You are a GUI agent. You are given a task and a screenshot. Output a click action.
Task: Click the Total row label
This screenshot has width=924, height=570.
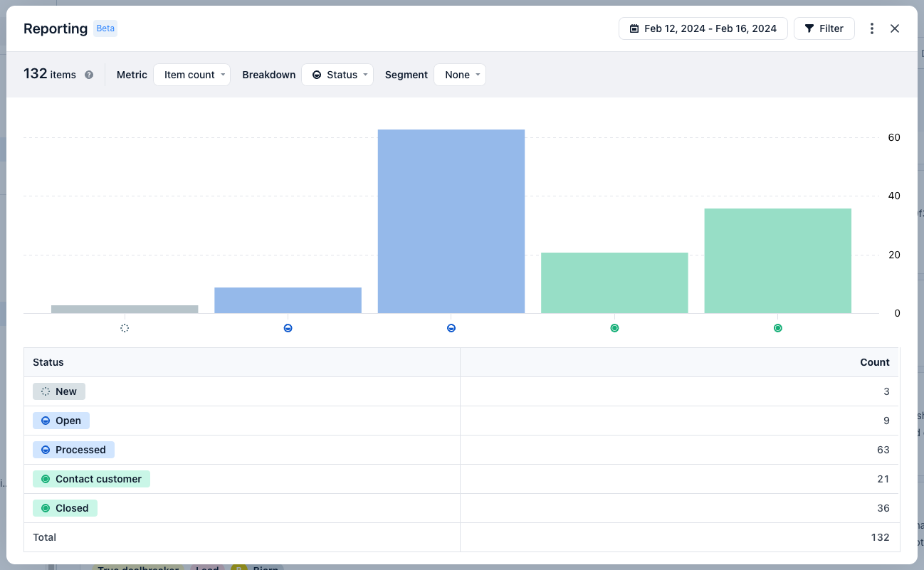pyautogui.click(x=44, y=537)
